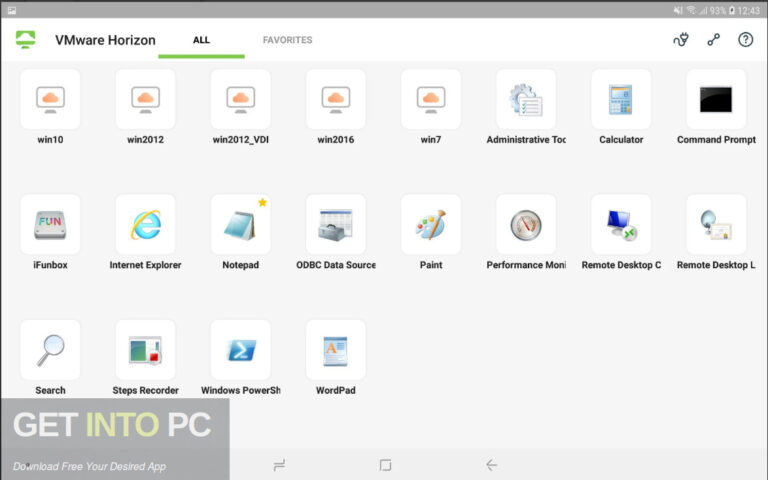The width and height of the screenshot is (768, 480).
Task: Launch the Paint app
Action: click(x=431, y=225)
